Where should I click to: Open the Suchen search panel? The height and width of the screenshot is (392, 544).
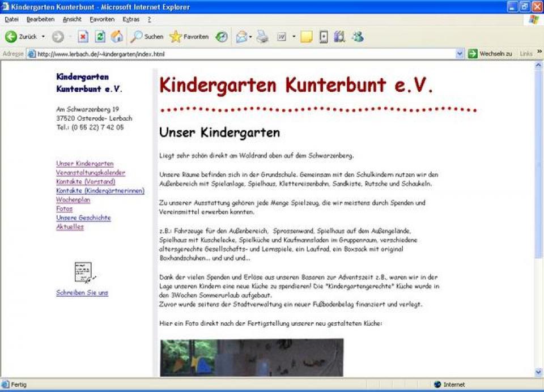click(x=147, y=37)
